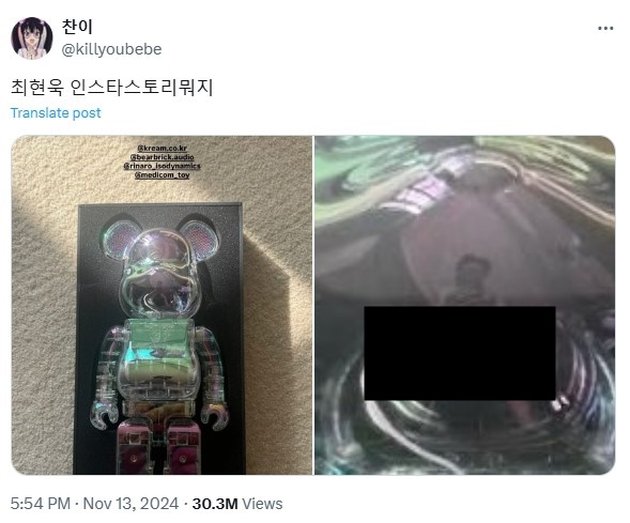This screenshot has height=523, width=630.
Task: Click the 5:54 PM timestamp
Action: 40,503
